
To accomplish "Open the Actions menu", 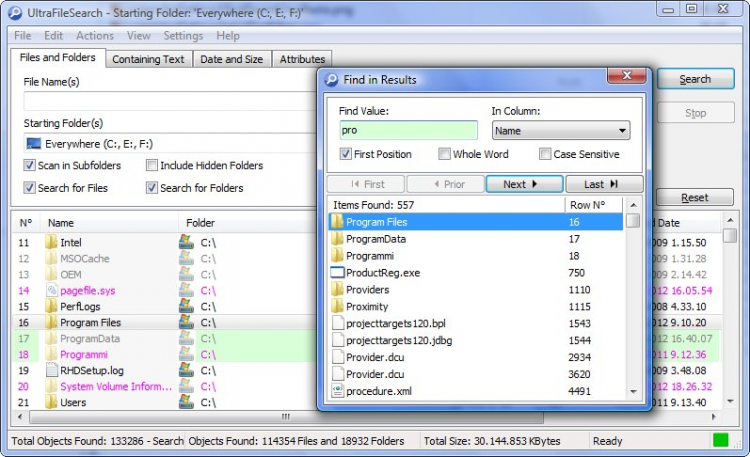I will coord(95,35).
